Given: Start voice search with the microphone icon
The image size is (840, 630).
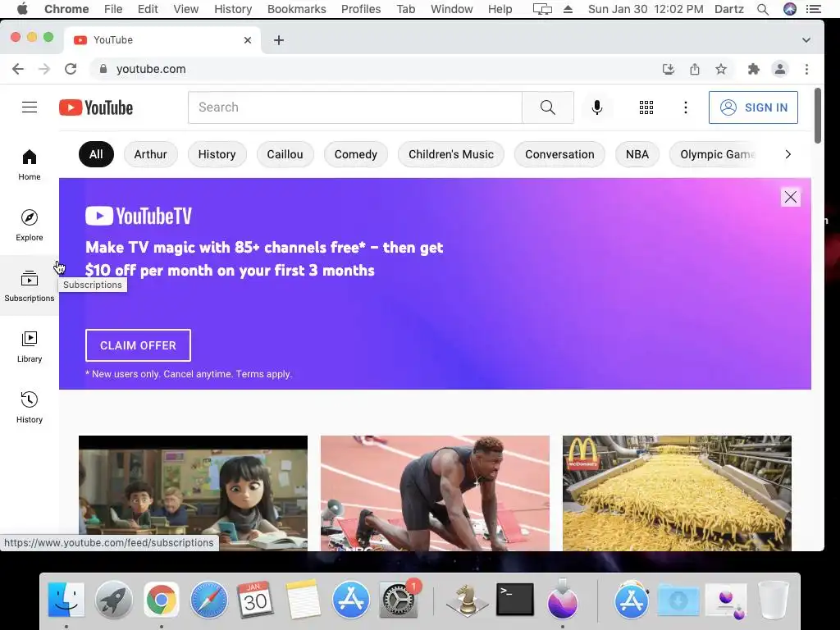Looking at the screenshot, I should 597,107.
